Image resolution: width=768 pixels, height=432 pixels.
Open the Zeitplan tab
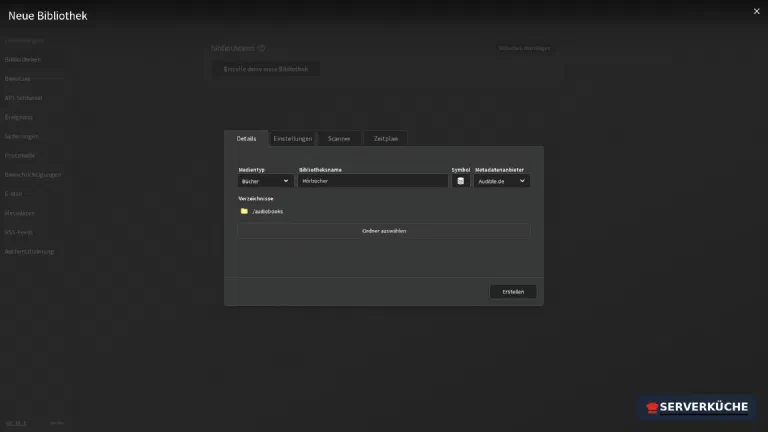click(x=385, y=139)
